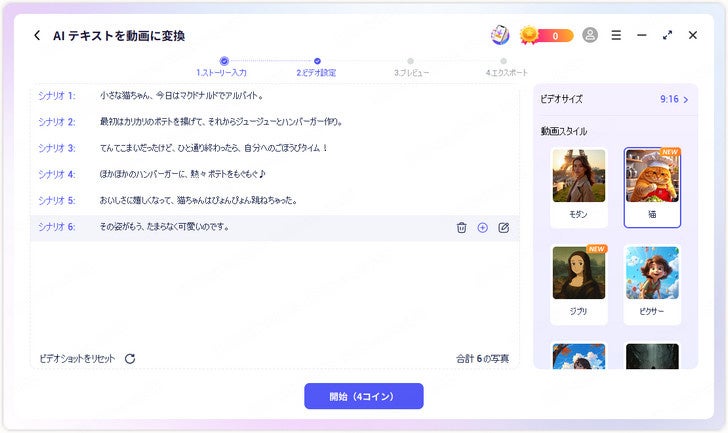Expand the ビデオサイズ 9:16 chevron
Screen dimensions: 728x433
(686, 99)
